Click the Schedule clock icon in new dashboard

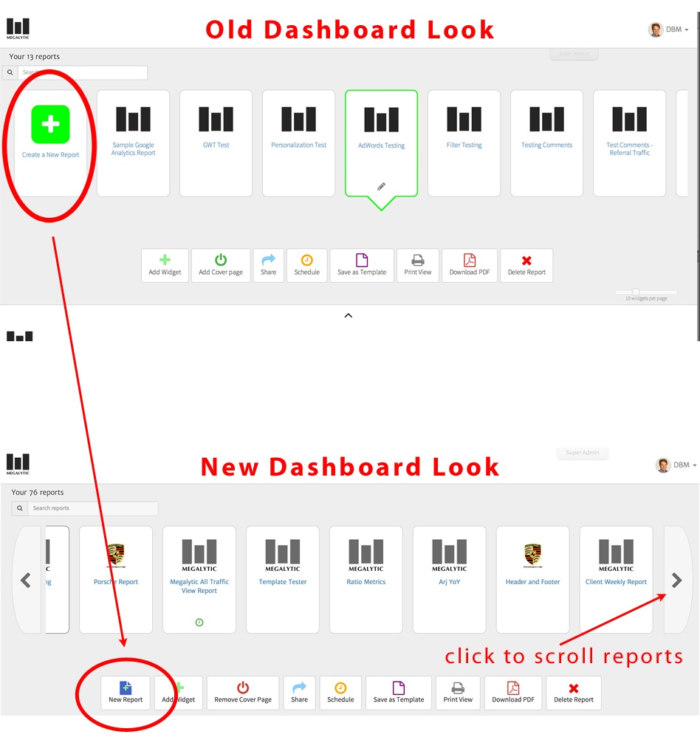(x=340, y=688)
